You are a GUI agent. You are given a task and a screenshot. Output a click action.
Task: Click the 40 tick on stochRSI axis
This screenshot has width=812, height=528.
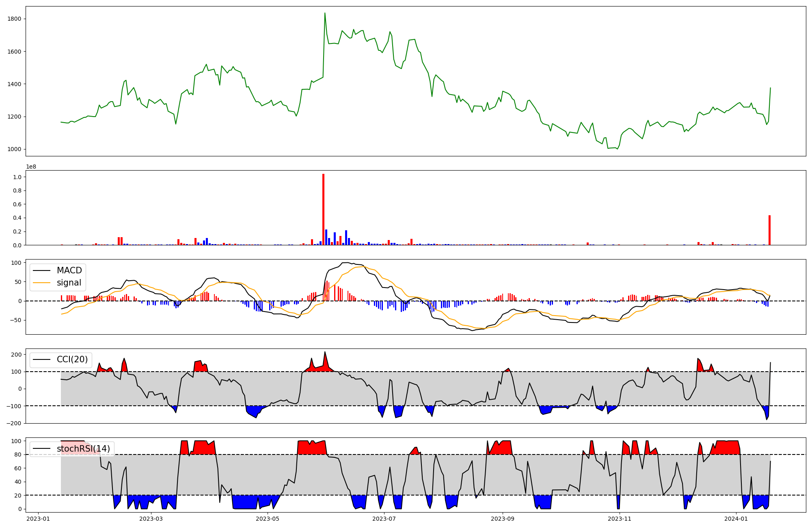(18, 482)
